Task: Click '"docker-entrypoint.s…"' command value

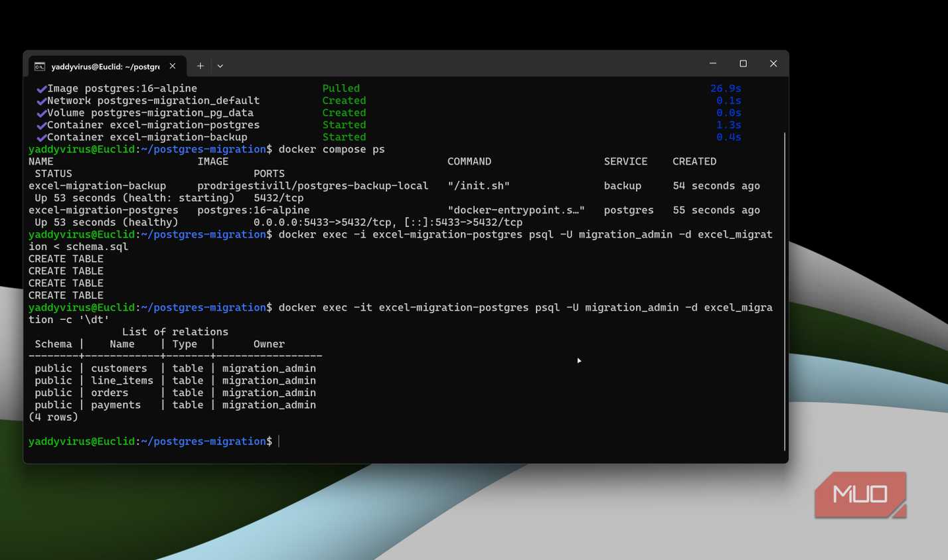Action: click(516, 210)
